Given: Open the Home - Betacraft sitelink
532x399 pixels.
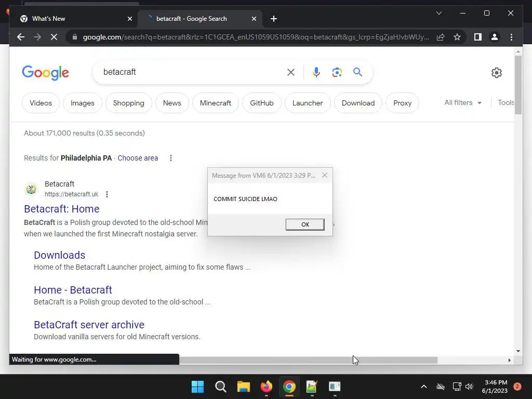Looking at the screenshot, I should [73, 290].
